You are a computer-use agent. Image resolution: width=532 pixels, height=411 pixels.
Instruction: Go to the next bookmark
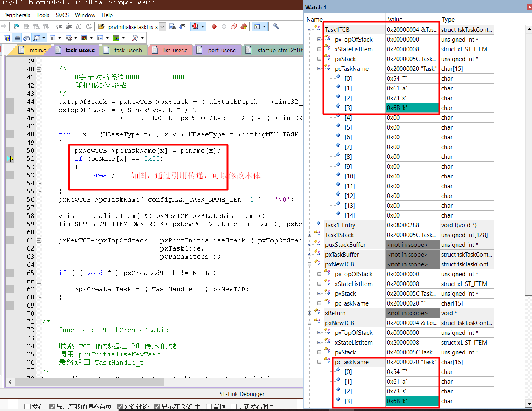(36, 26)
